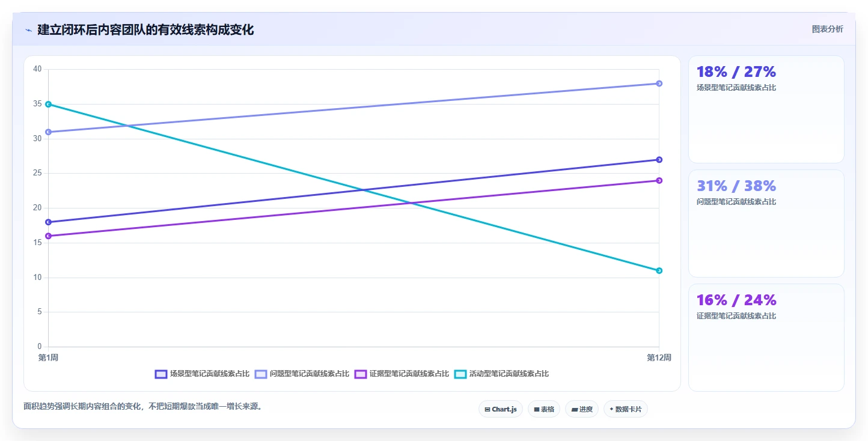Click the teal data point at value 11
Image resolution: width=868 pixels, height=441 pixels.
(x=659, y=270)
